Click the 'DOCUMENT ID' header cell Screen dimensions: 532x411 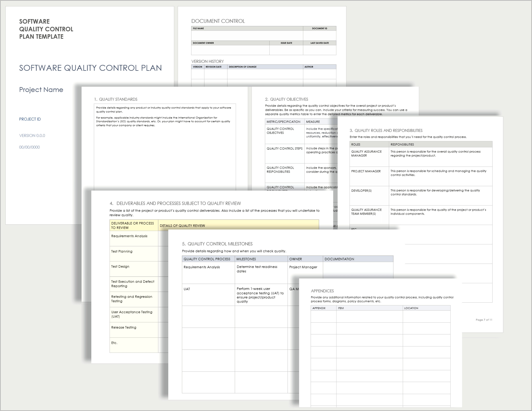[x=320, y=28]
